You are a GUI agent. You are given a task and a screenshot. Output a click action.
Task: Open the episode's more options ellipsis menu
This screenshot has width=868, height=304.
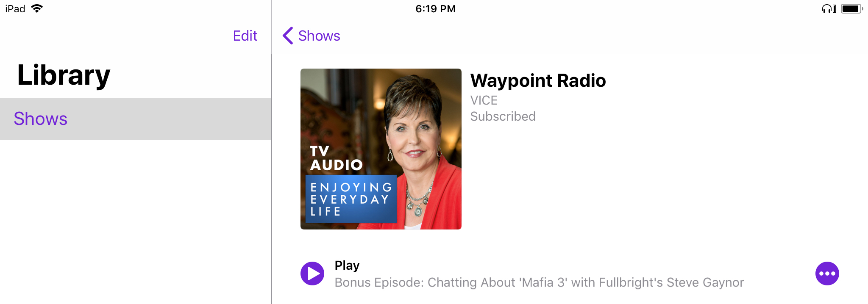click(827, 274)
